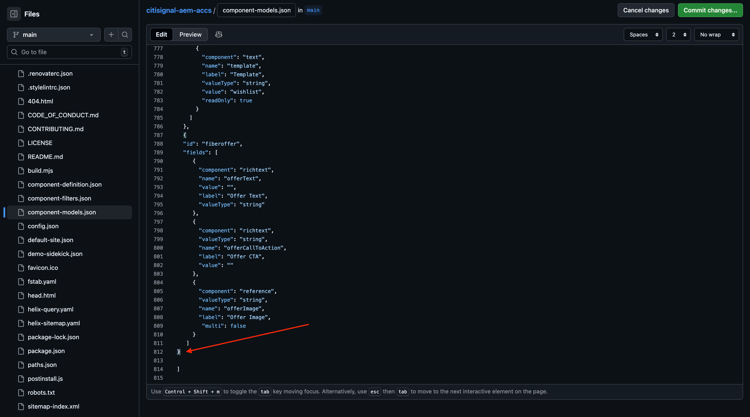
Task: Edit the component-models.json filename field
Action: [256, 10]
